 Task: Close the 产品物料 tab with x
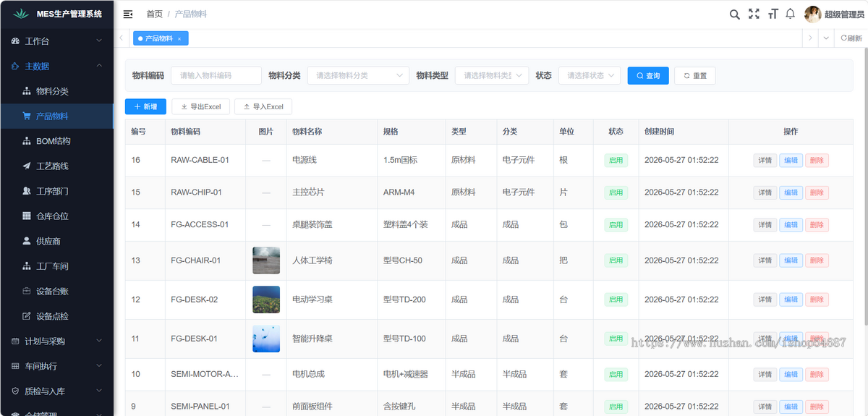point(179,38)
